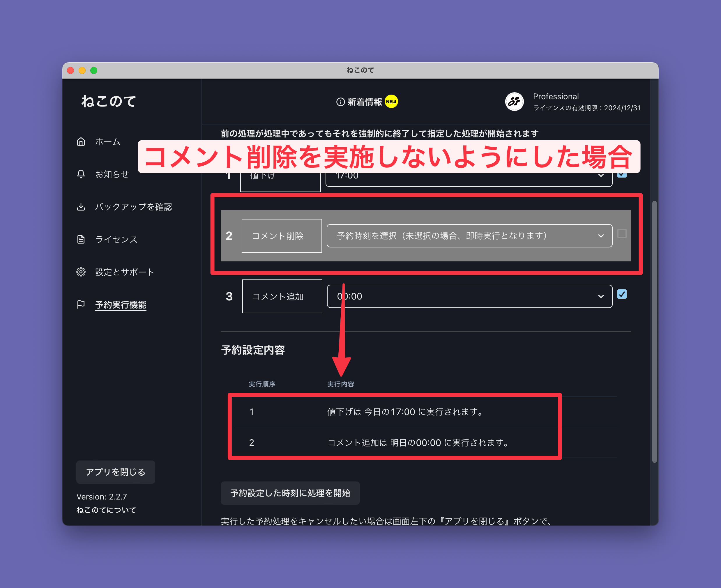The height and width of the screenshot is (588, 721).
Task: Click the コメント削除 label box
Action: pyautogui.click(x=282, y=236)
